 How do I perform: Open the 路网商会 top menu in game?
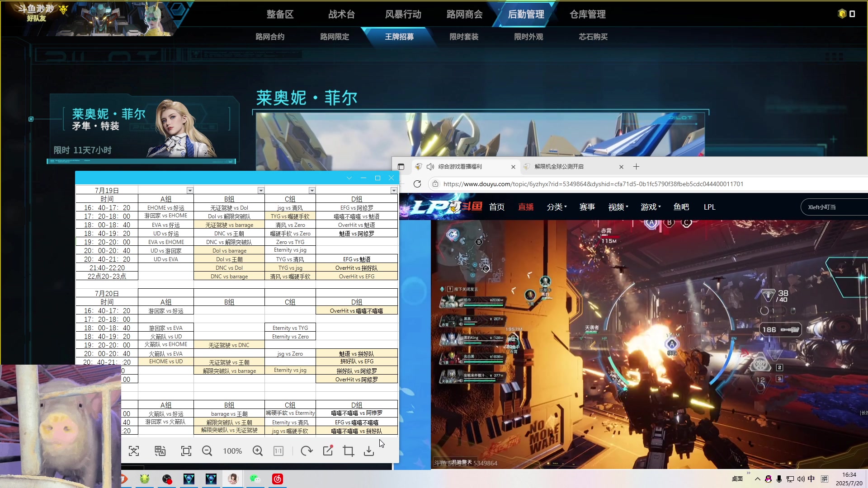click(464, 14)
